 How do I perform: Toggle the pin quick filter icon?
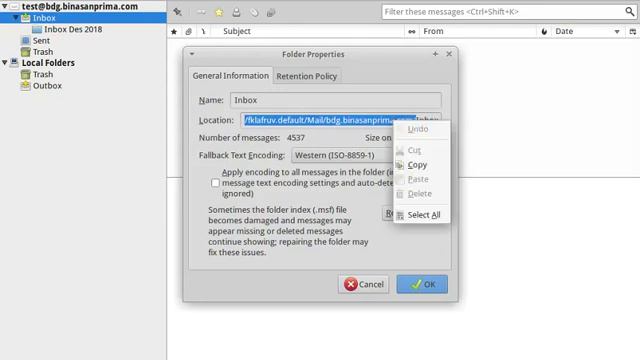pyautogui.click(x=178, y=12)
